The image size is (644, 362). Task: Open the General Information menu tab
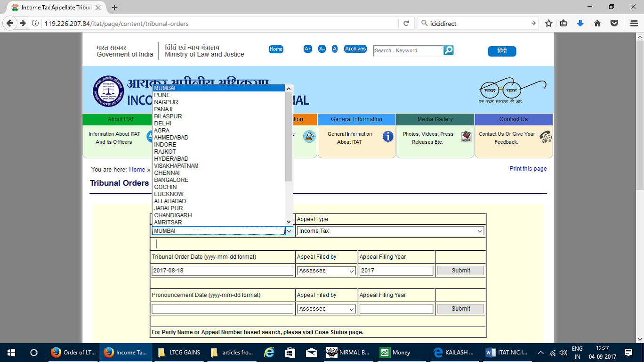click(x=356, y=119)
